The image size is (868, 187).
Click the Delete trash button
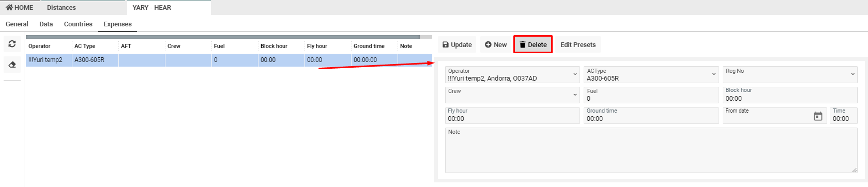[x=533, y=44]
